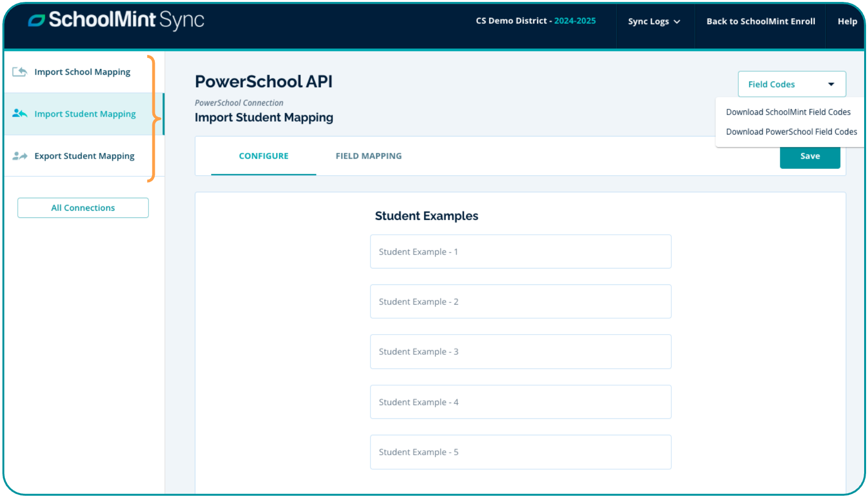
Task: Open the Field Codes dropdown
Action: click(791, 84)
